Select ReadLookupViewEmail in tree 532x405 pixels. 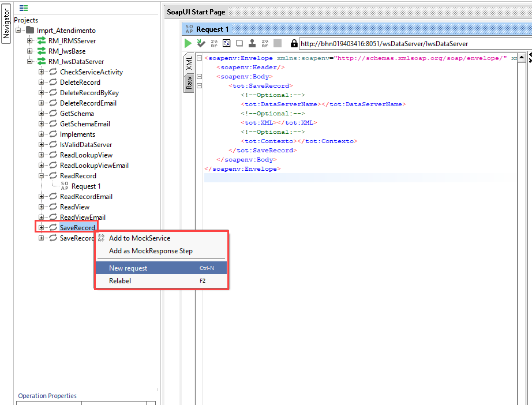tap(94, 165)
